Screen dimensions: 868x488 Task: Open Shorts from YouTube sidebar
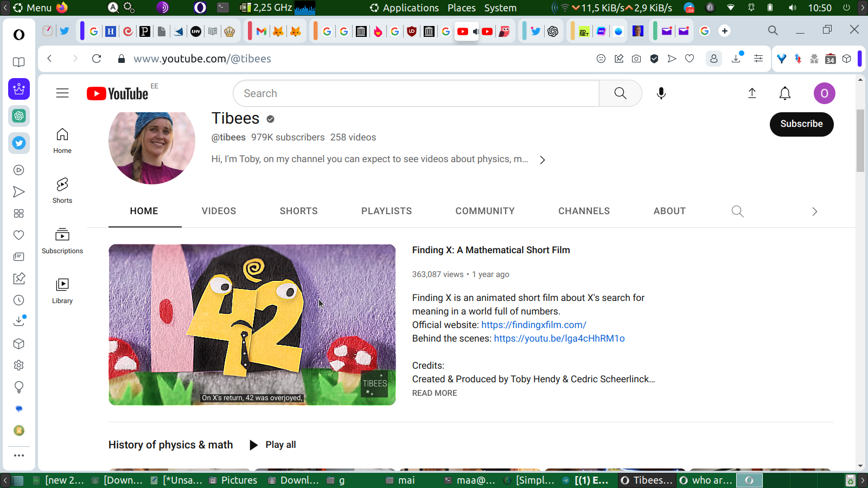[x=62, y=190]
